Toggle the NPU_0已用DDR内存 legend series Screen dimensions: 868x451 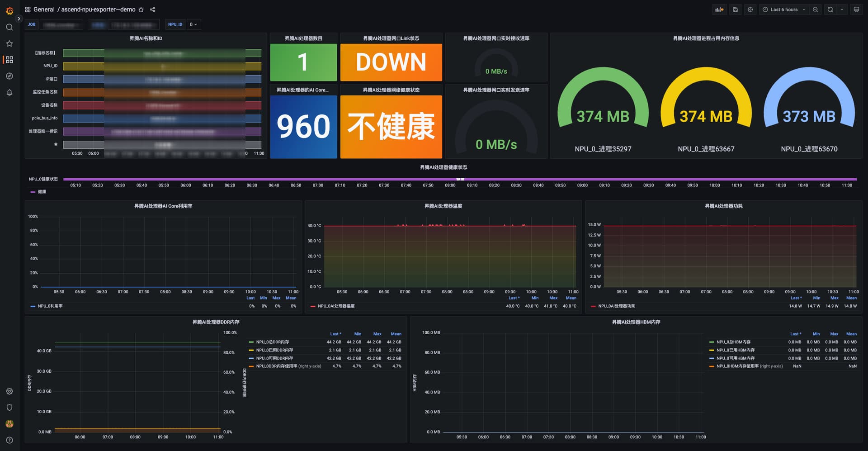(x=274, y=350)
